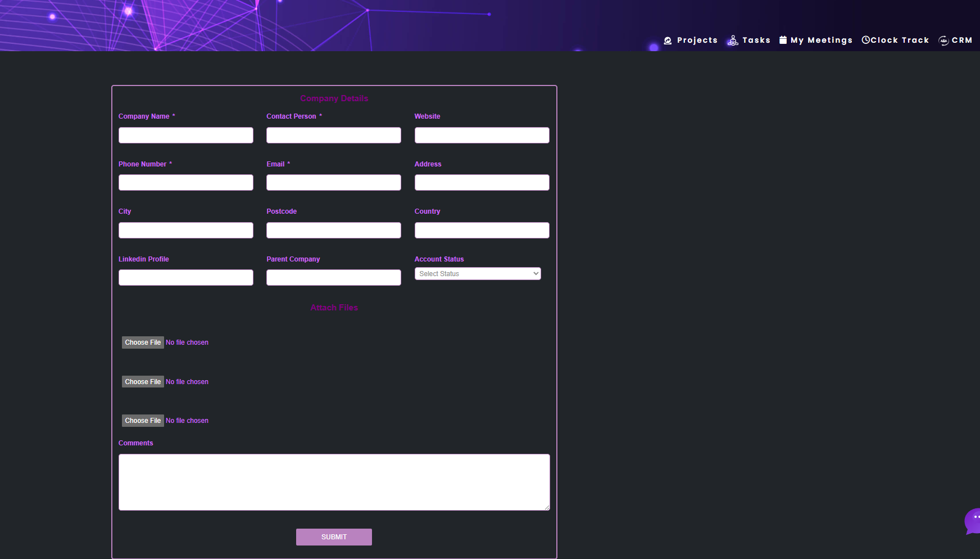Click the Comments textarea resize handle
Screen dimensions: 980x559
pyautogui.click(x=547, y=507)
